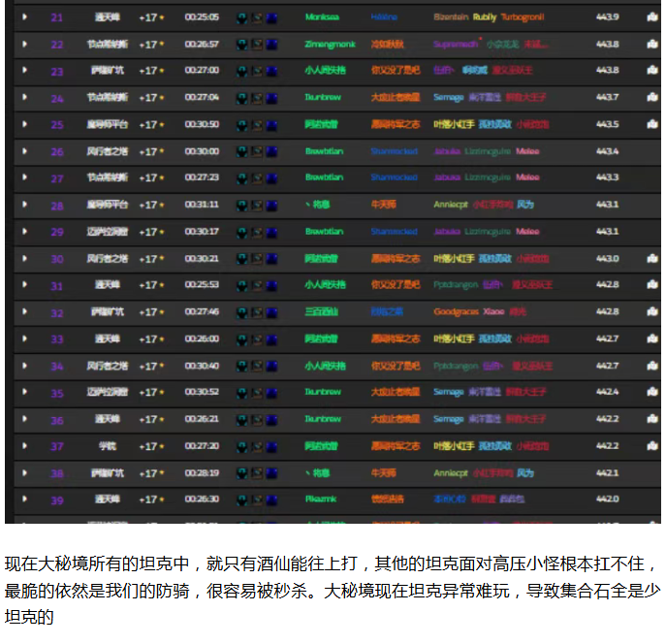Viewport: 666px width, 644px height.
Task: Click the rank number 37
Action: [56, 446]
